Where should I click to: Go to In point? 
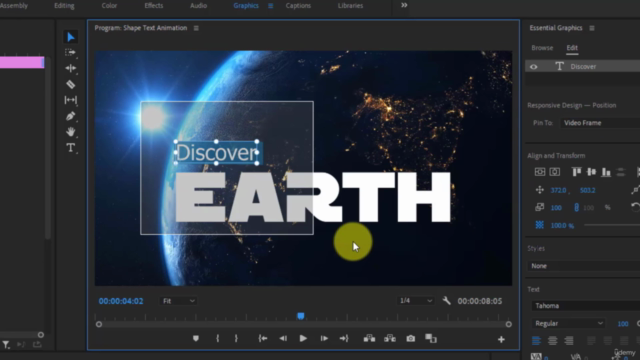[263, 338]
